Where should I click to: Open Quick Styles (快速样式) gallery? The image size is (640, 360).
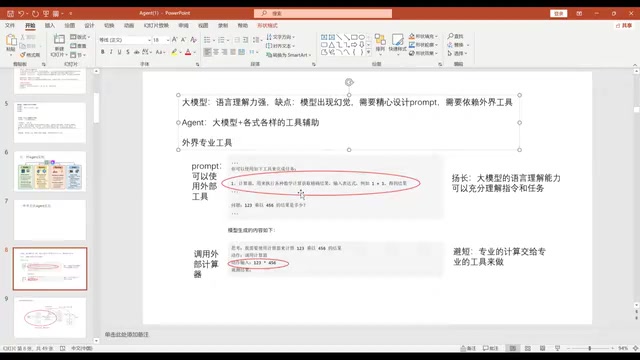pos(397,44)
